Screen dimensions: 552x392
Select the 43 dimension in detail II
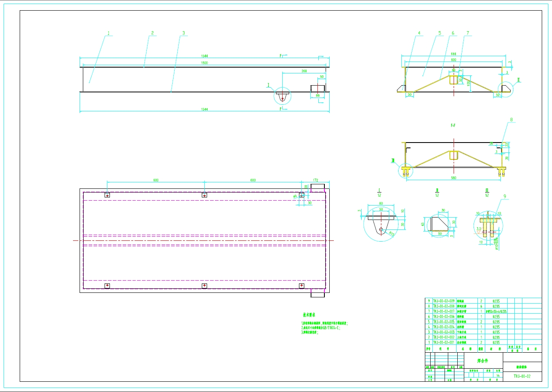pyautogui.click(x=423, y=224)
